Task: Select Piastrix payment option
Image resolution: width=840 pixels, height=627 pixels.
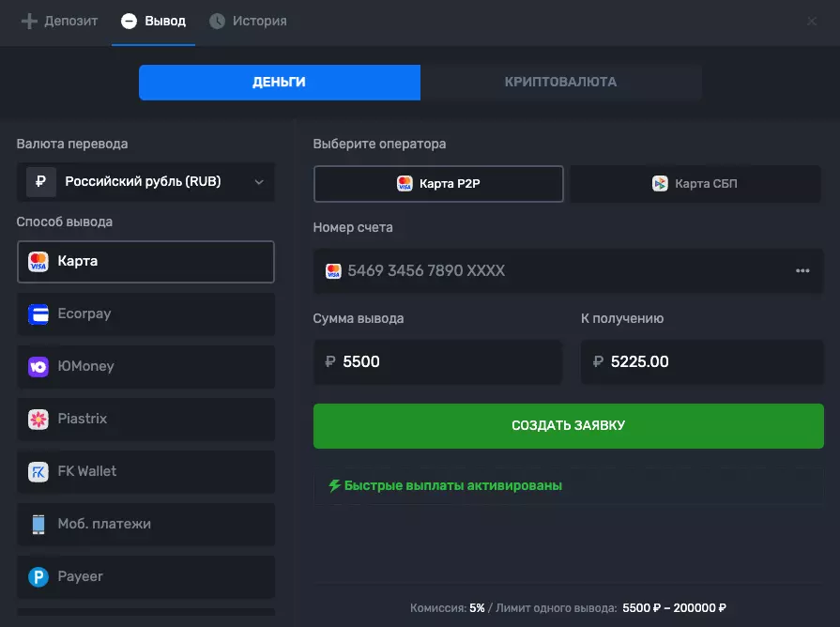Action: click(145, 420)
